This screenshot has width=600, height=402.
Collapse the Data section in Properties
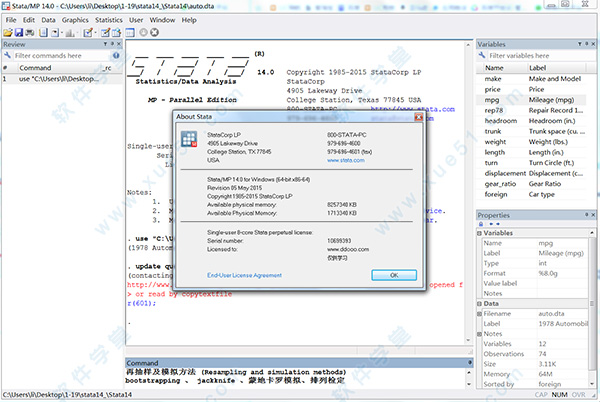coord(480,306)
